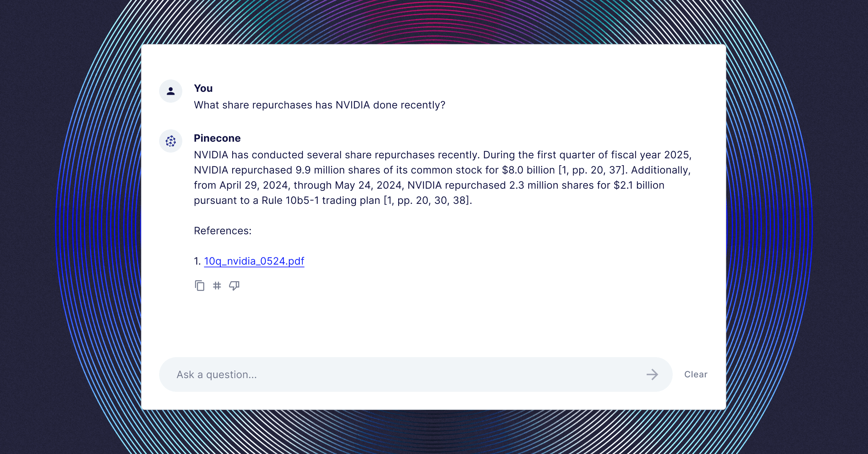Click the user profile avatar icon

[x=171, y=91]
